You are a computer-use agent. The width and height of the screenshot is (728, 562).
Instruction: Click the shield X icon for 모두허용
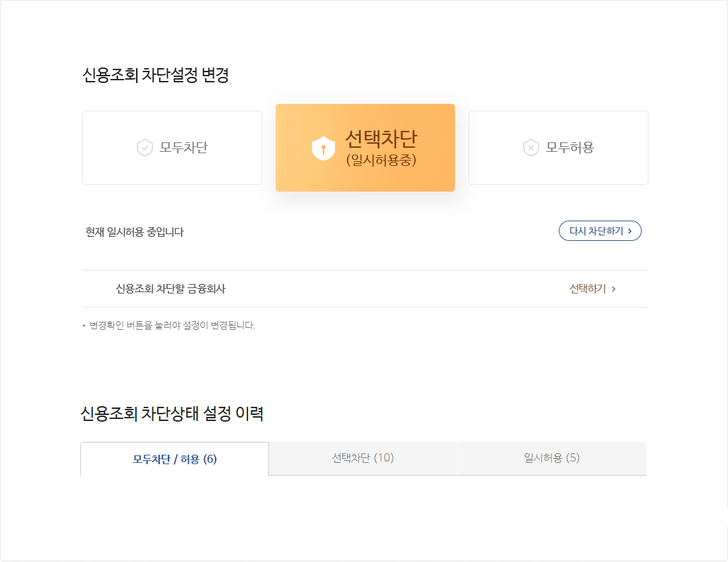coord(531,148)
